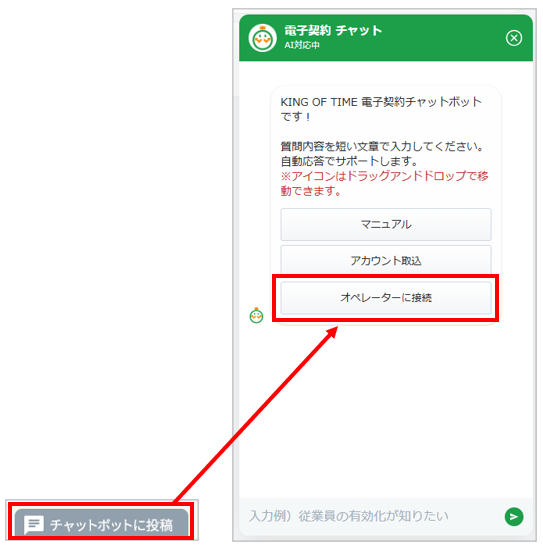Click the 電子契約 チャット header title
This screenshot has height=551, width=543.
(x=333, y=31)
